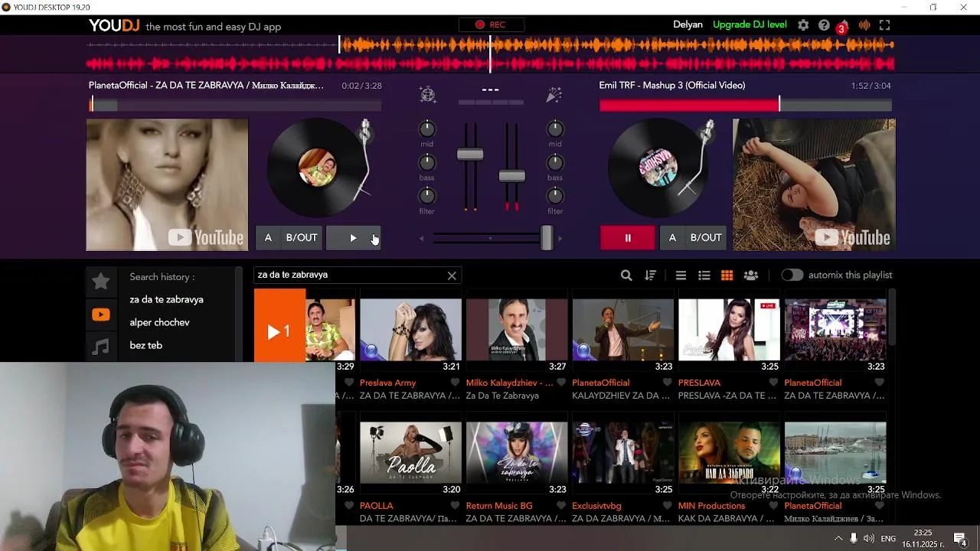
Task: Open the community people icon
Action: click(x=751, y=275)
